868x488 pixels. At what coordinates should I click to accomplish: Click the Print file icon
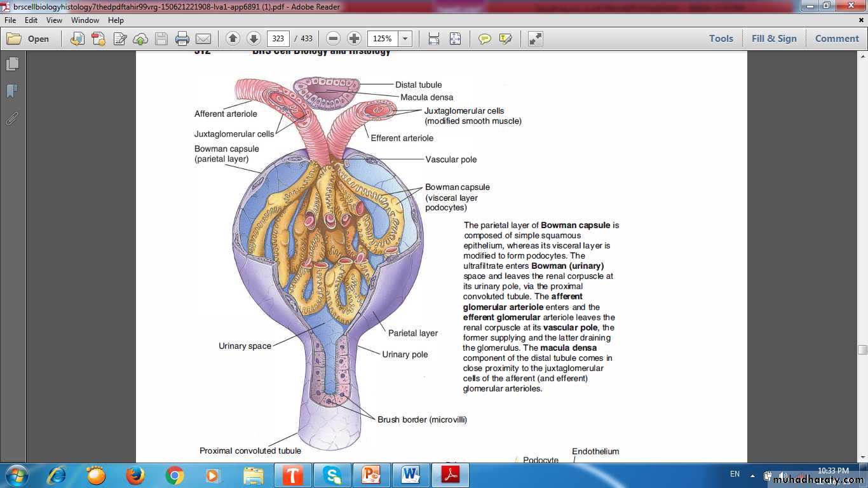click(182, 39)
